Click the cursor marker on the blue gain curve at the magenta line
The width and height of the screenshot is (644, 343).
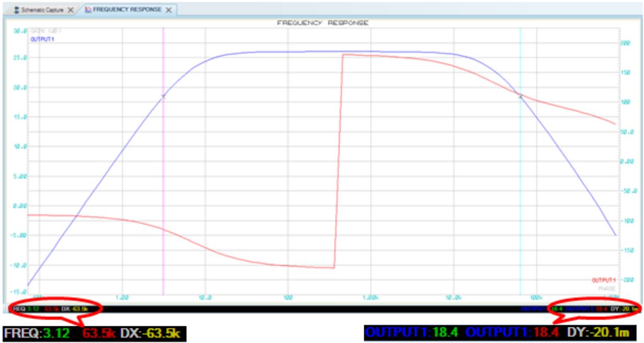163,96
